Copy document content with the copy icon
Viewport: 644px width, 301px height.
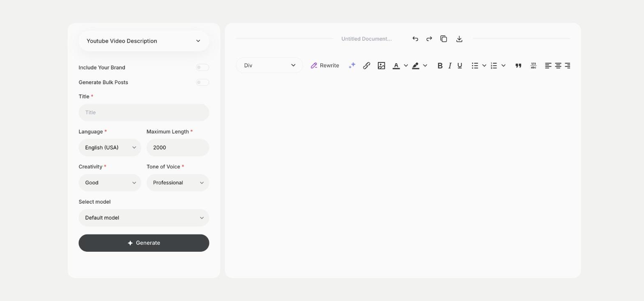tap(444, 39)
